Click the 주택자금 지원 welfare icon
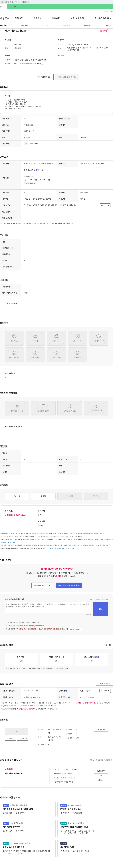 tap(14, 355)
